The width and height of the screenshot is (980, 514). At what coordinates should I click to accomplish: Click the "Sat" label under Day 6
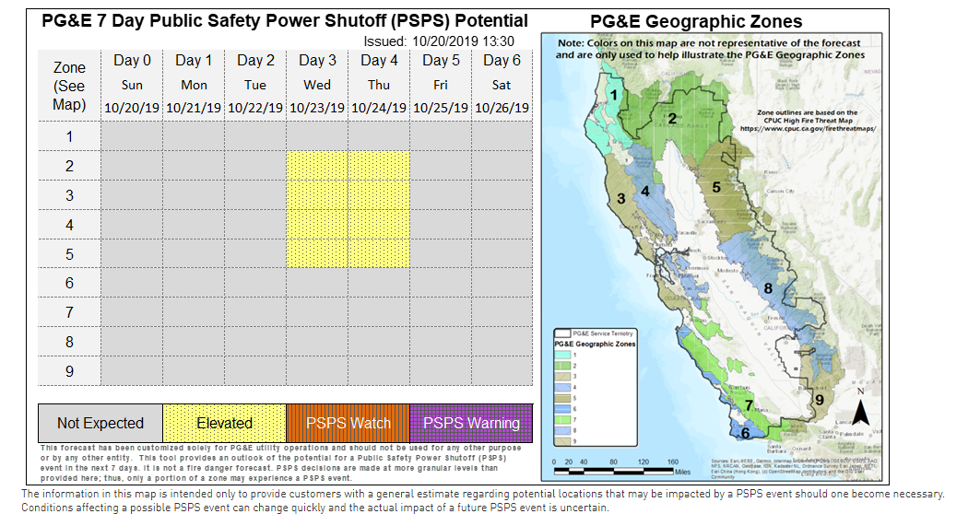coord(502,85)
